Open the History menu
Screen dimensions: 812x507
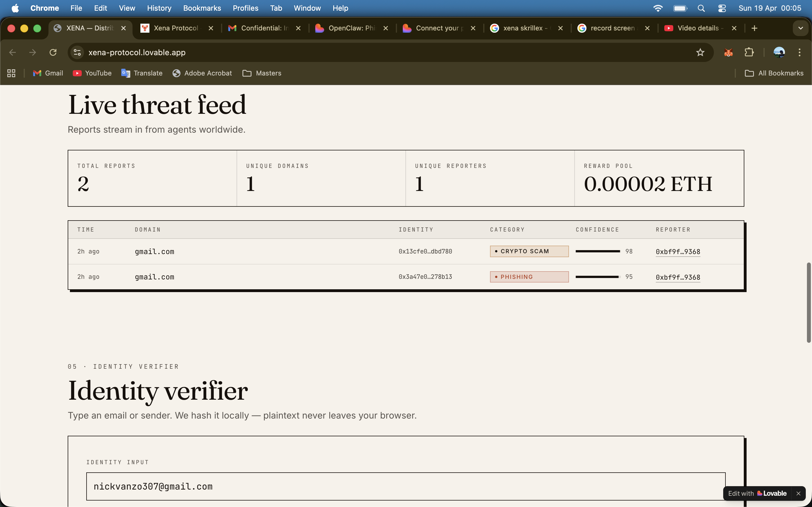tap(159, 8)
